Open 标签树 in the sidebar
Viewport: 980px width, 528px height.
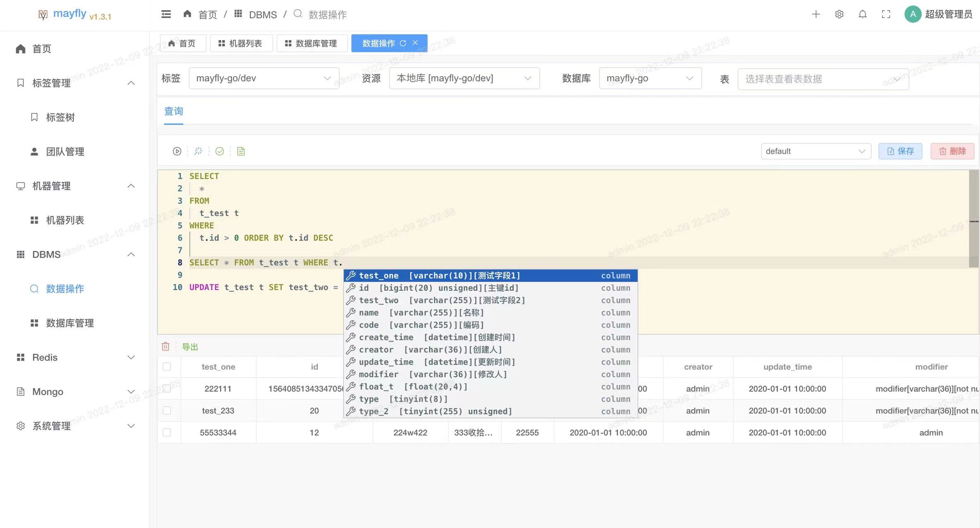pyautogui.click(x=60, y=118)
